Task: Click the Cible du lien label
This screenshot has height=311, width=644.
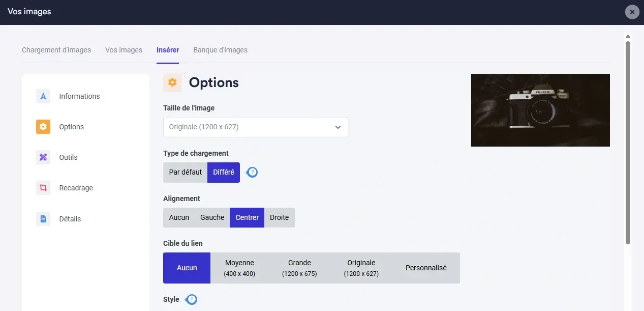Action: [x=183, y=243]
